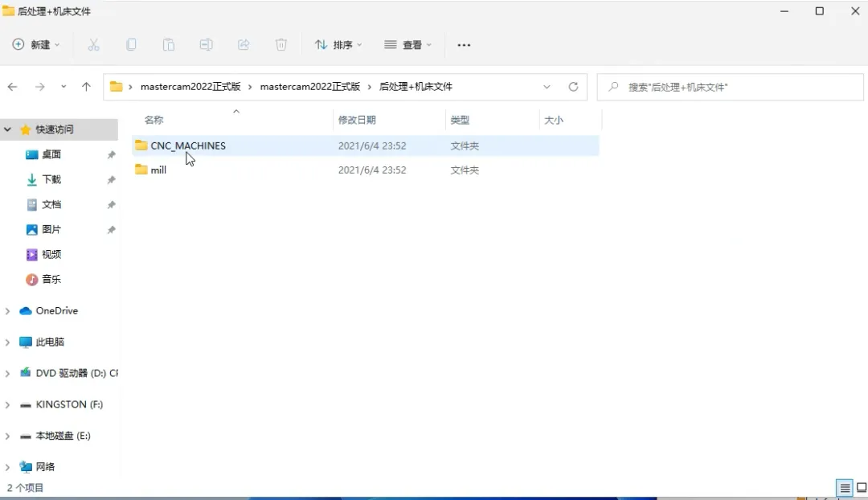Sort by the 大小 column header

pyautogui.click(x=554, y=120)
